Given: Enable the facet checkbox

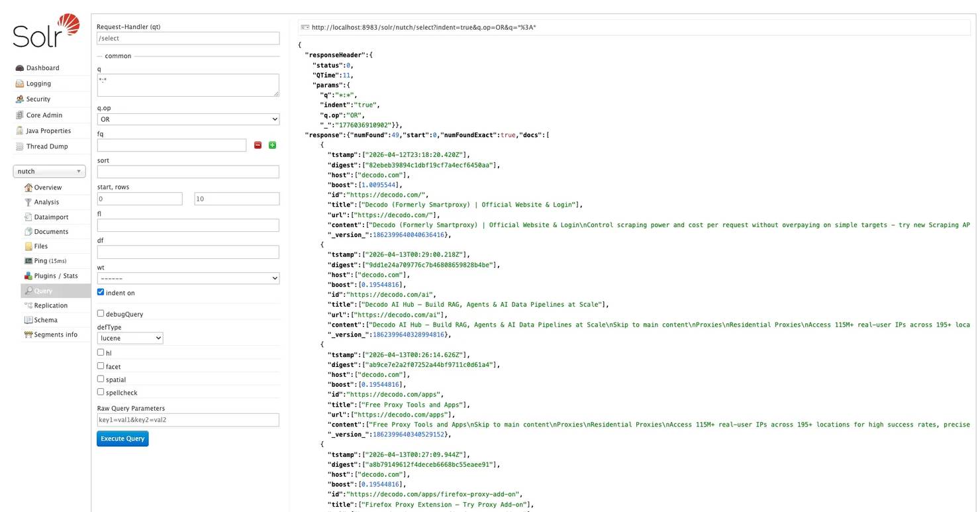Looking at the screenshot, I should (x=101, y=366).
